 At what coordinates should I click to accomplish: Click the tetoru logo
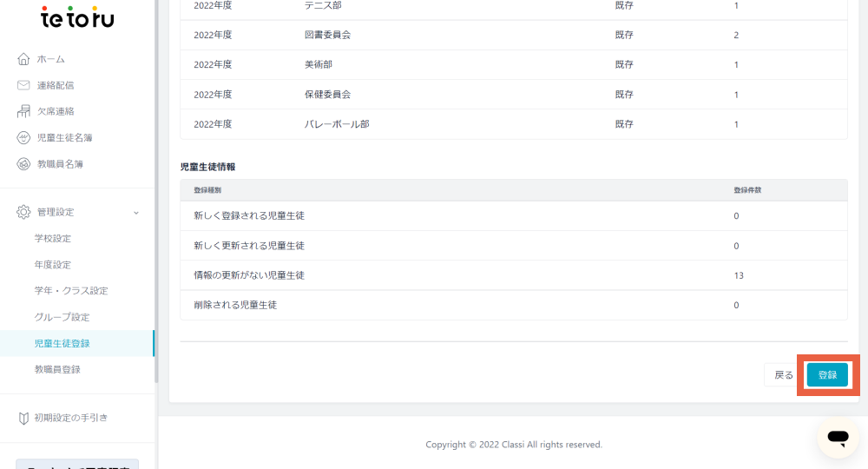pyautogui.click(x=77, y=17)
